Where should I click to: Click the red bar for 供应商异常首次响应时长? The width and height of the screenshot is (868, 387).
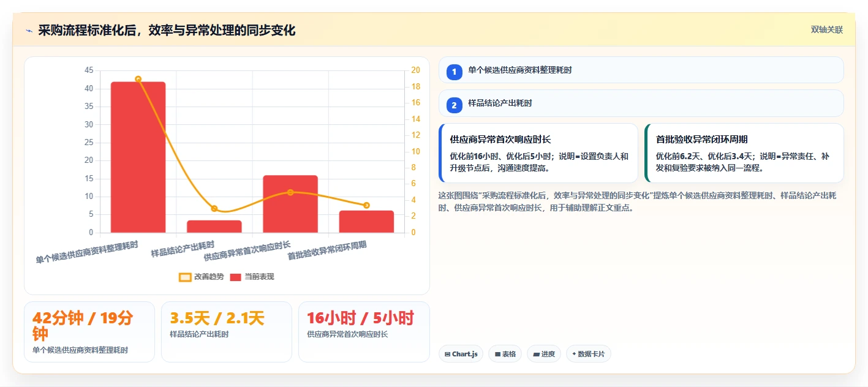pyautogui.click(x=290, y=204)
